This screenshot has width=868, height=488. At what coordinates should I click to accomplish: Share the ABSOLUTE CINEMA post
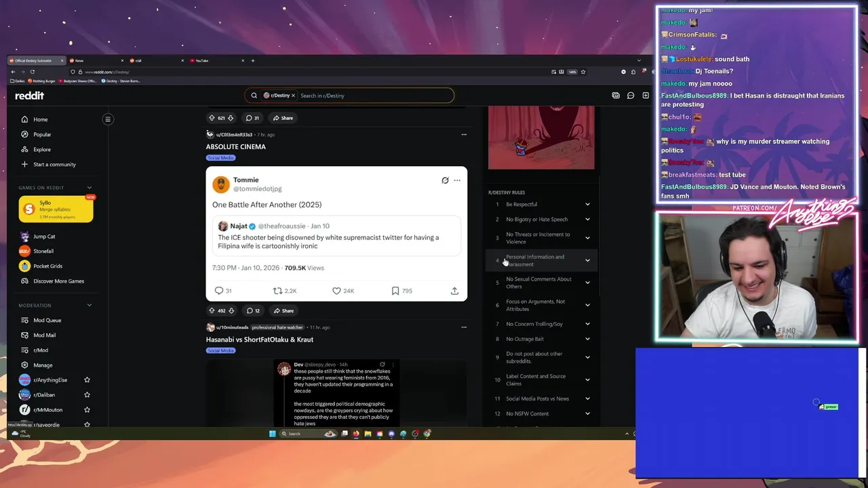(x=283, y=310)
